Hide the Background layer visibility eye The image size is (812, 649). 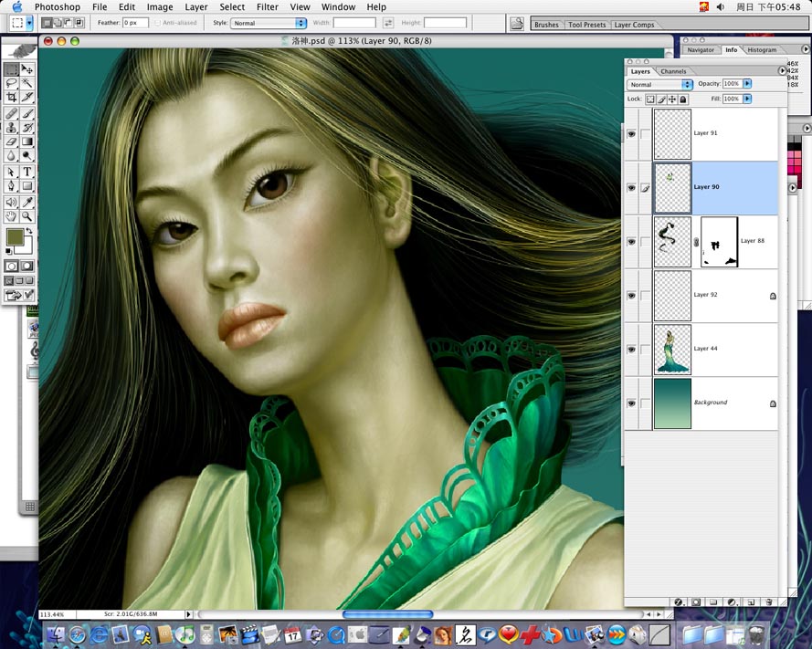631,403
